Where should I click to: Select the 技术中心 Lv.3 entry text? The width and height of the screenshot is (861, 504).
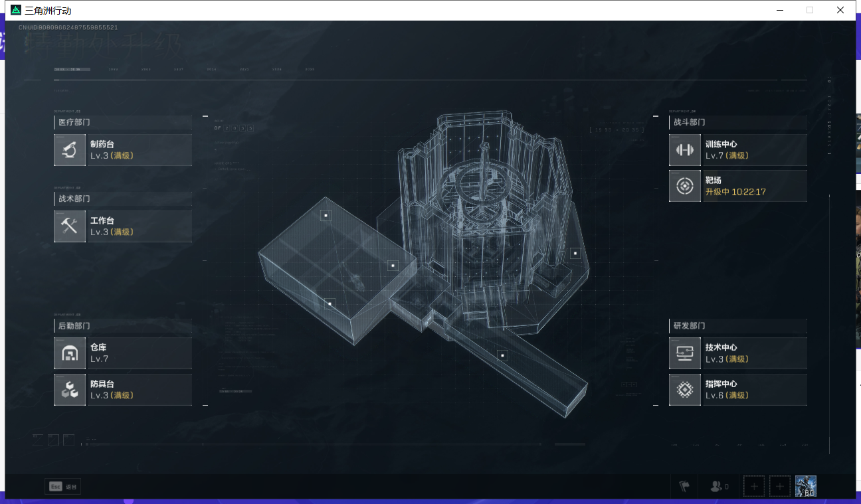coord(727,353)
